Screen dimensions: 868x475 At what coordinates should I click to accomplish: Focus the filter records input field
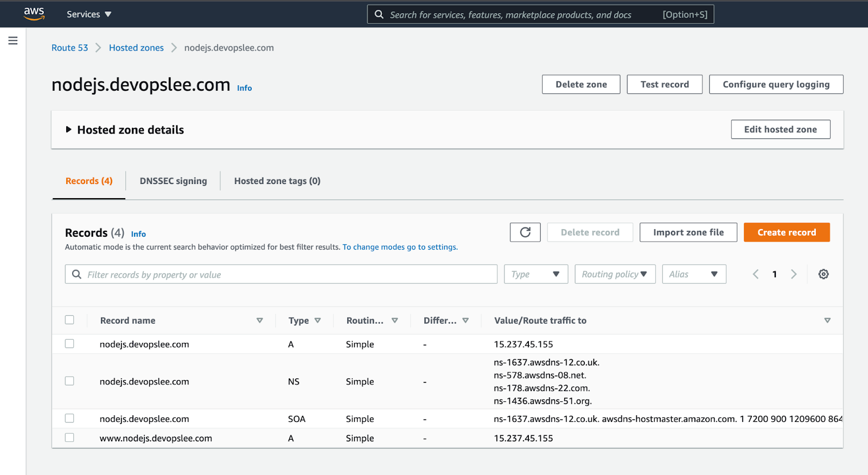(281, 274)
